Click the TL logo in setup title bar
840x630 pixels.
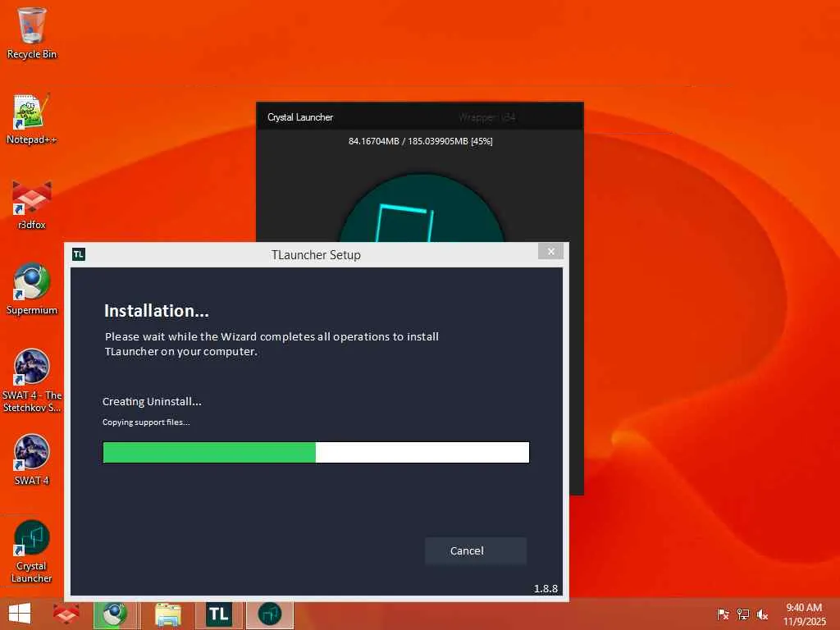click(x=79, y=254)
